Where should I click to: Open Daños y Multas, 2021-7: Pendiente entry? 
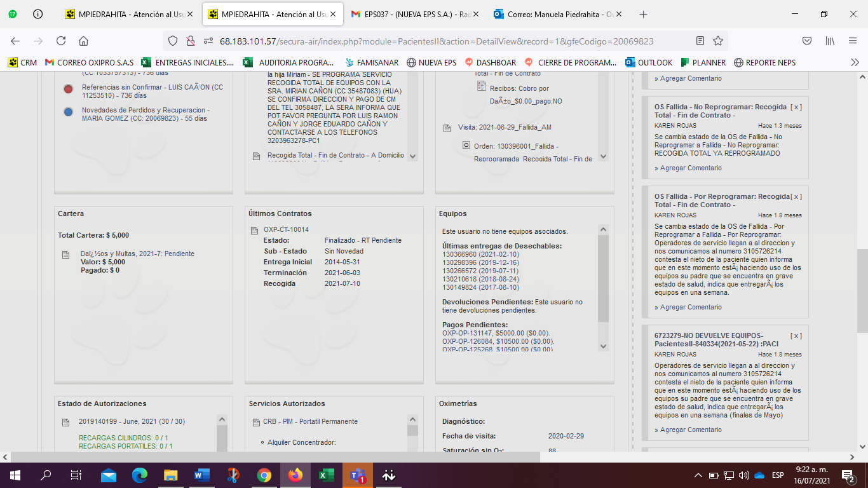pyautogui.click(x=137, y=254)
